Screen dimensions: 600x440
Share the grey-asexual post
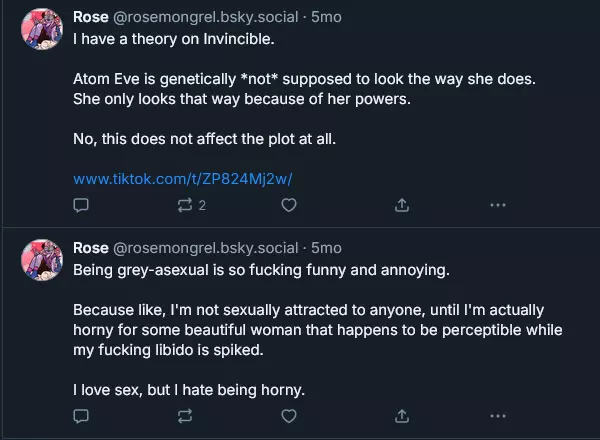tap(402, 415)
